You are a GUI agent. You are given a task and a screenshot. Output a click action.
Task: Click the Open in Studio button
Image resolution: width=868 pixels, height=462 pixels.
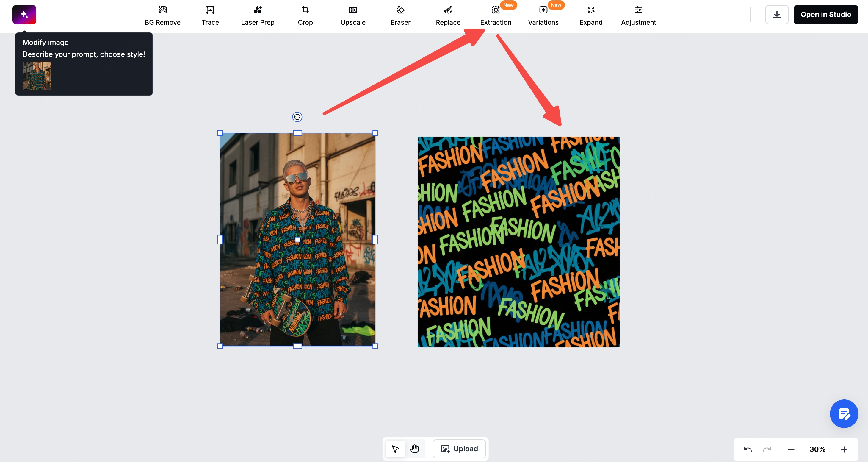[825, 15]
